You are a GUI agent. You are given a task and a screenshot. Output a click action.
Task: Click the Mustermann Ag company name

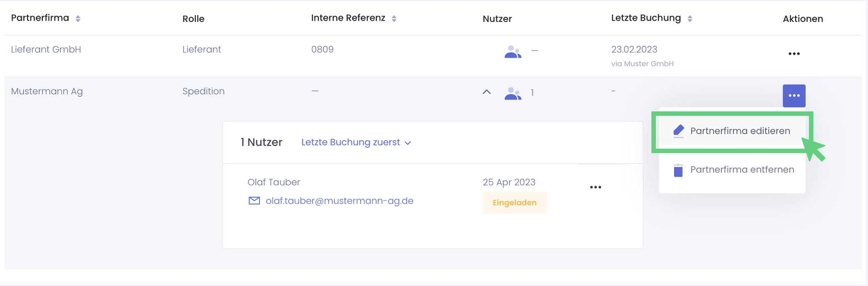(47, 92)
